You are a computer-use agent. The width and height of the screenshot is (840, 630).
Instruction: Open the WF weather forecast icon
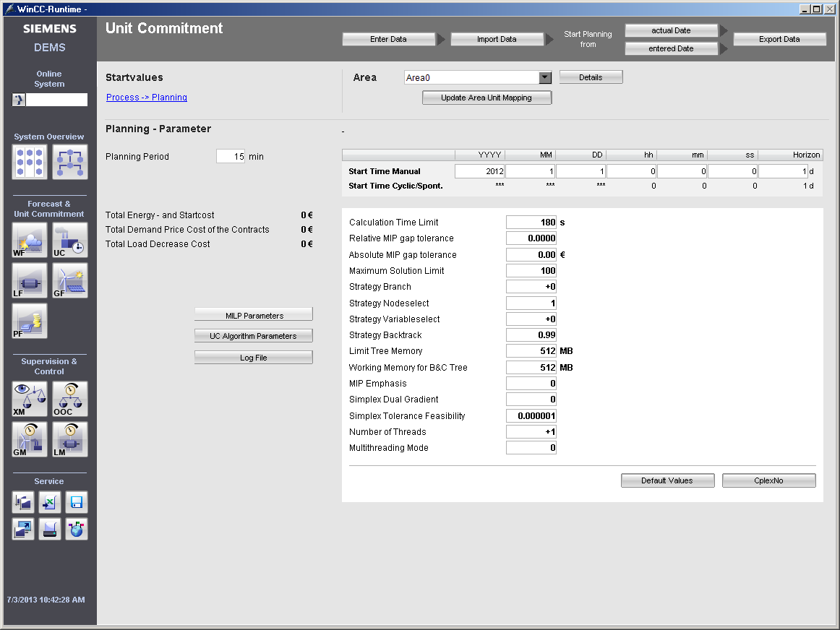coord(30,241)
